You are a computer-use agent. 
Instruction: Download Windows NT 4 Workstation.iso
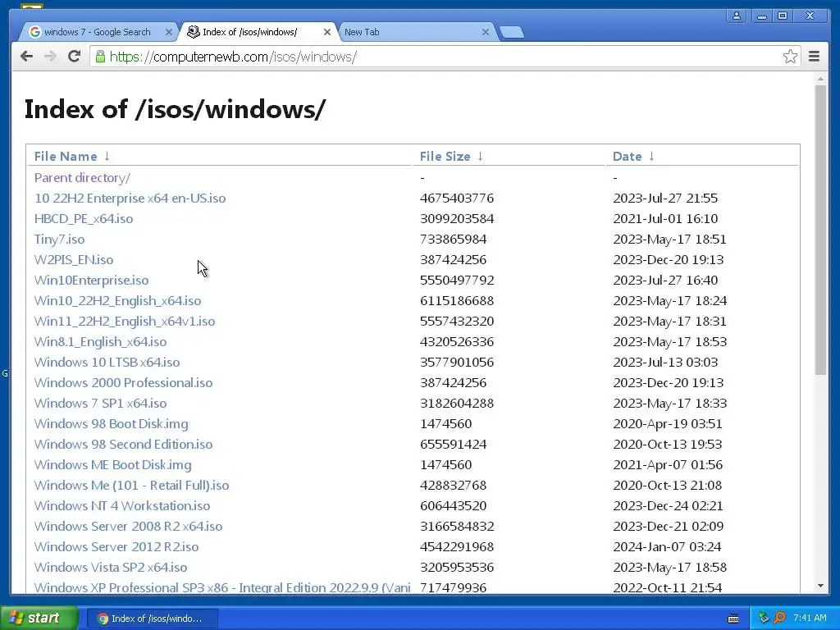(122, 505)
